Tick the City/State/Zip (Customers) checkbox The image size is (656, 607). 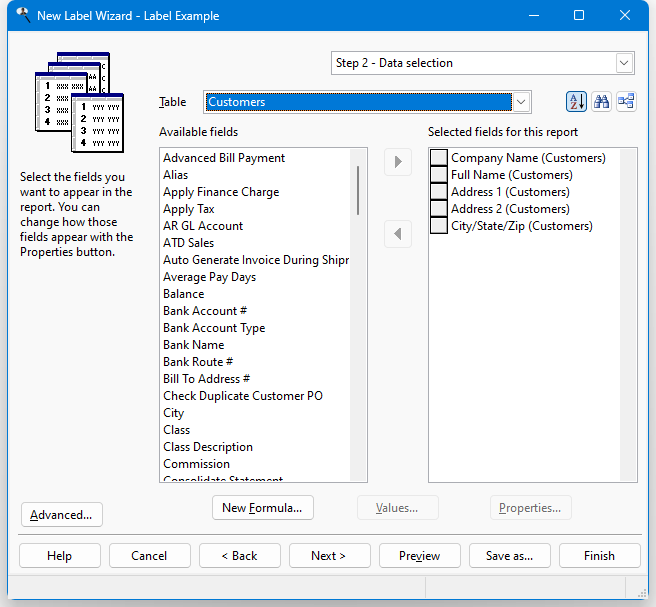click(x=439, y=226)
